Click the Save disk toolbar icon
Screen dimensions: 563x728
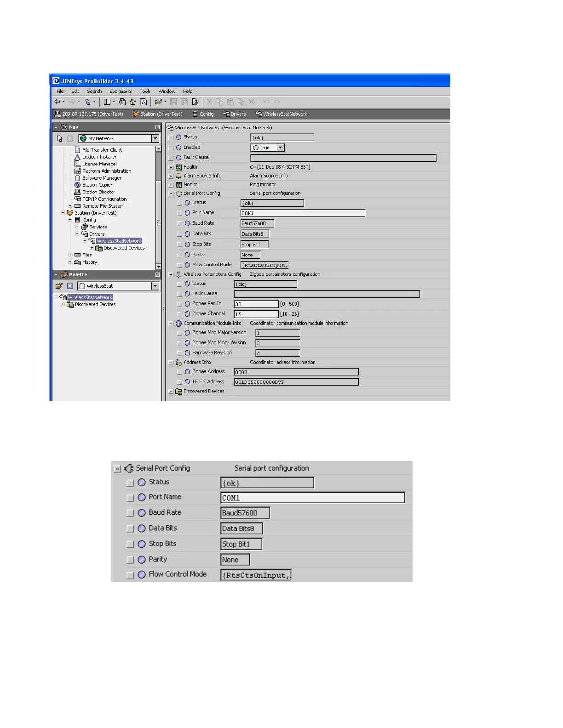[x=173, y=102]
